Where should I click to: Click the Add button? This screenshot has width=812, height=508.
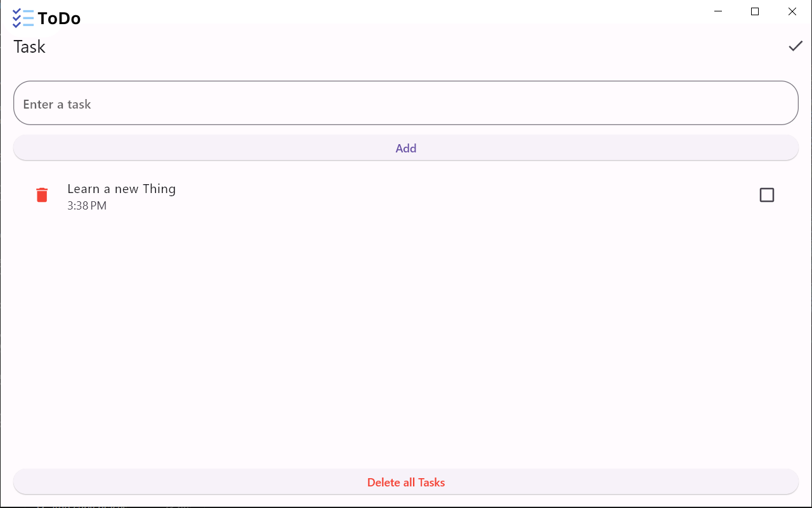click(x=406, y=148)
